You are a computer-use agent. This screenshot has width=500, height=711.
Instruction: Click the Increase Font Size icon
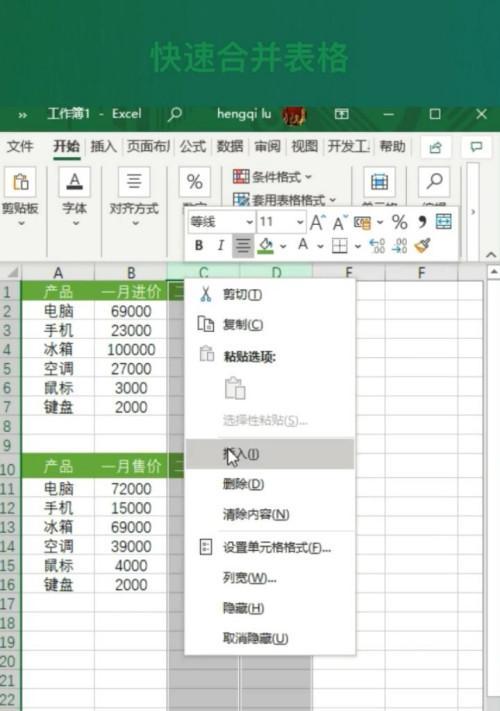click(317, 222)
